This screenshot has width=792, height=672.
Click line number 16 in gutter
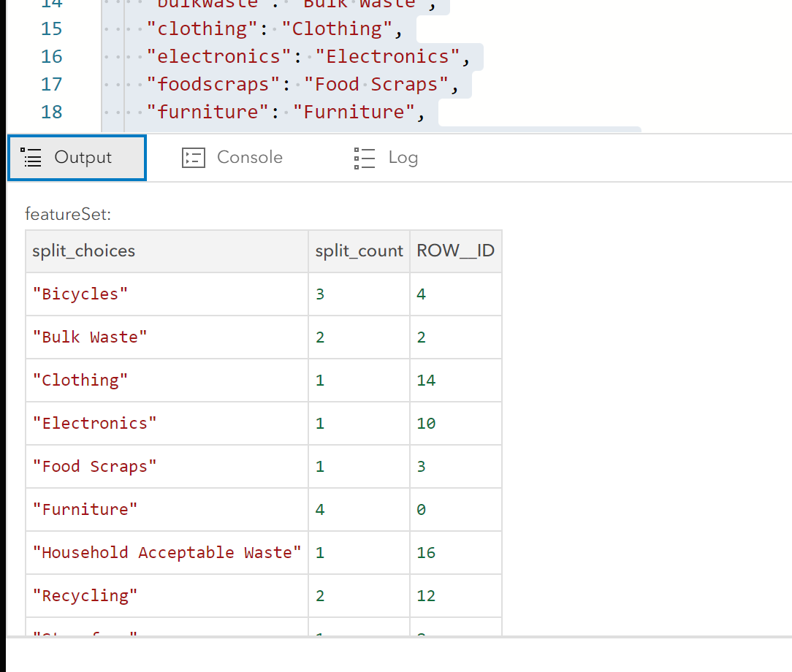(x=51, y=56)
